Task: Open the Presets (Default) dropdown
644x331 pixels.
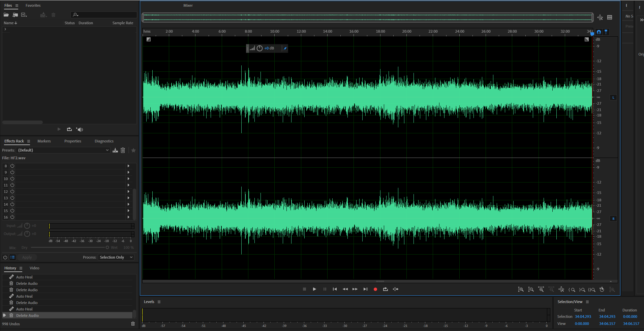Action: click(x=63, y=150)
